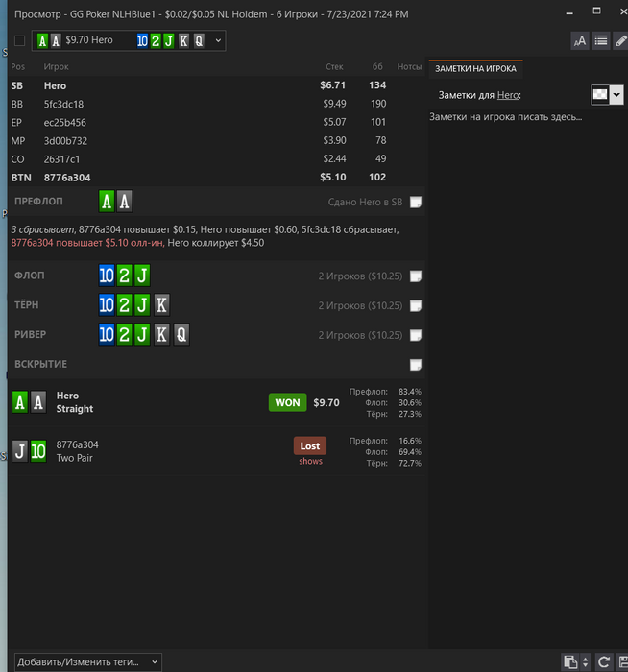Click the РИВЕР street label
The image size is (628, 672).
[30, 335]
